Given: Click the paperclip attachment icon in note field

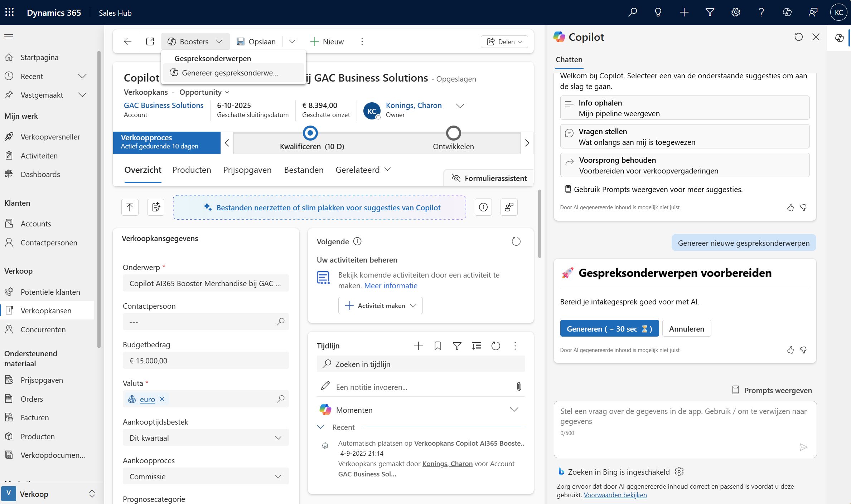Looking at the screenshot, I should pos(519,387).
